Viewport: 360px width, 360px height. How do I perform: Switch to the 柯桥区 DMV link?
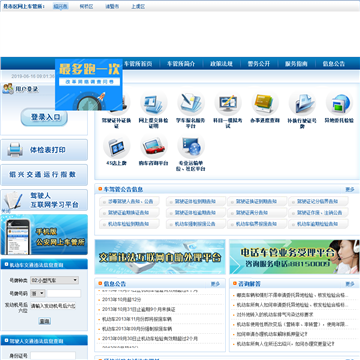click(86, 6)
